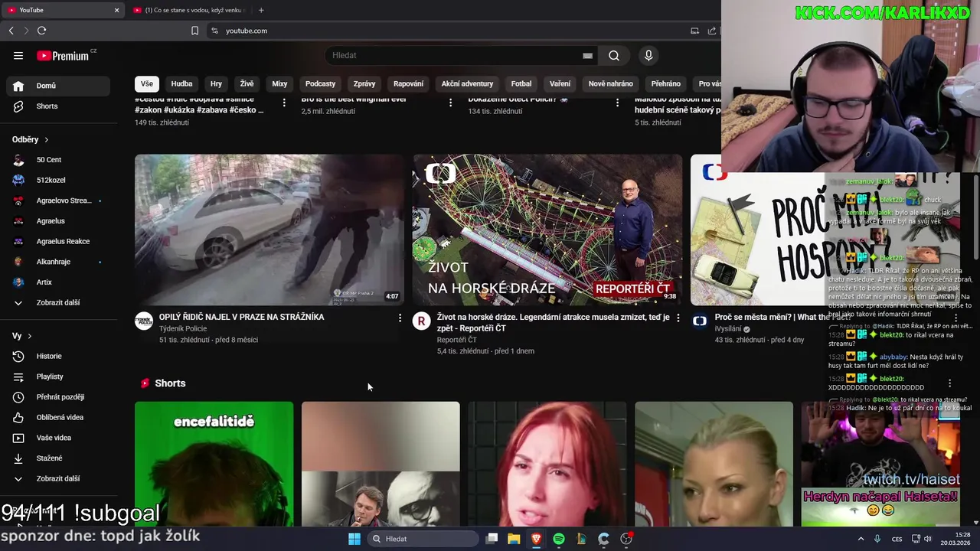Open the encefalitidě Short
Screen dimensions: 980x551
[214, 464]
